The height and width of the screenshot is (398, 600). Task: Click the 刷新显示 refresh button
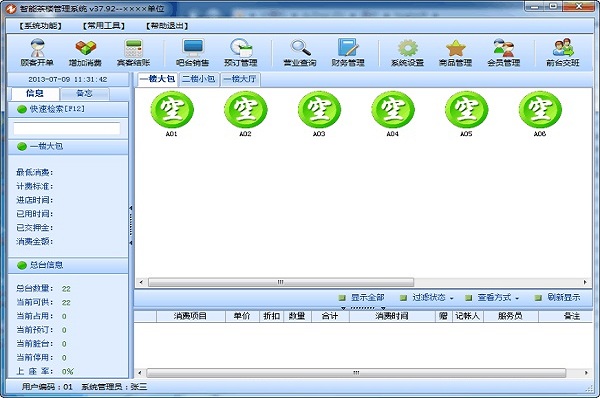[558, 297]
